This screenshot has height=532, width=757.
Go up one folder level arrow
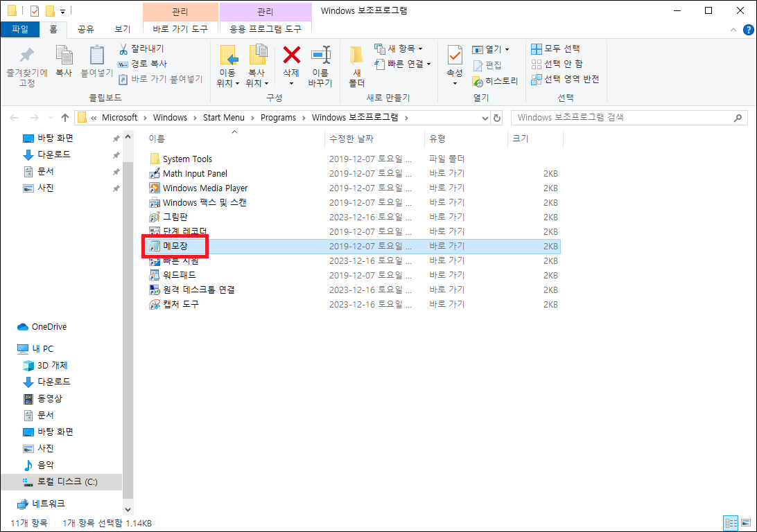[65, 118]
